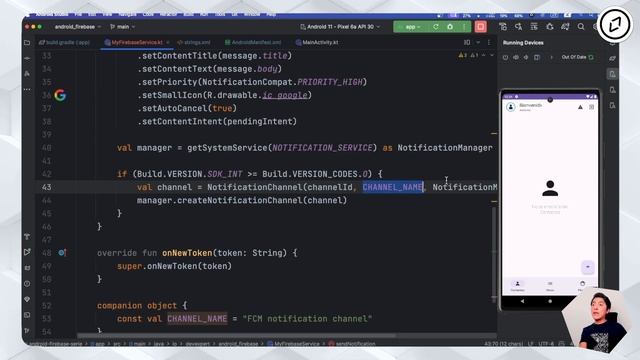Click NOTIFICATION_SERVICE on line 40
The width and height of the screenshot is (640, 360).
[322, 148]
